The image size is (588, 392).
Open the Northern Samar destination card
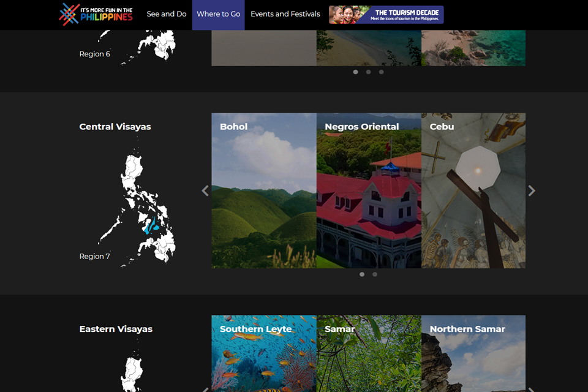pos(473,354)
